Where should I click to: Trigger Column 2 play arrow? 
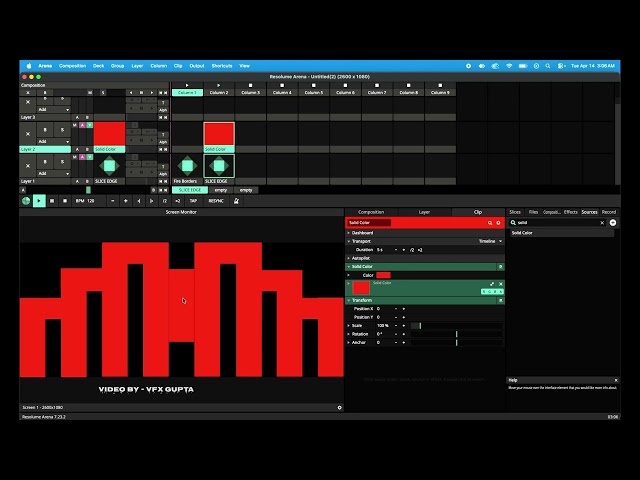click(x=219, y=85)
